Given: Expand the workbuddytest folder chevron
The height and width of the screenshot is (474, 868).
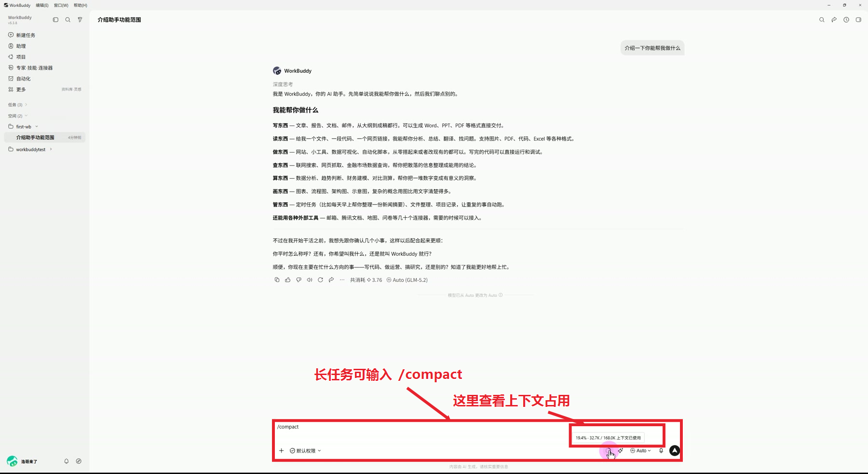Looking at the screenshot, I should (x=51, y=149).
